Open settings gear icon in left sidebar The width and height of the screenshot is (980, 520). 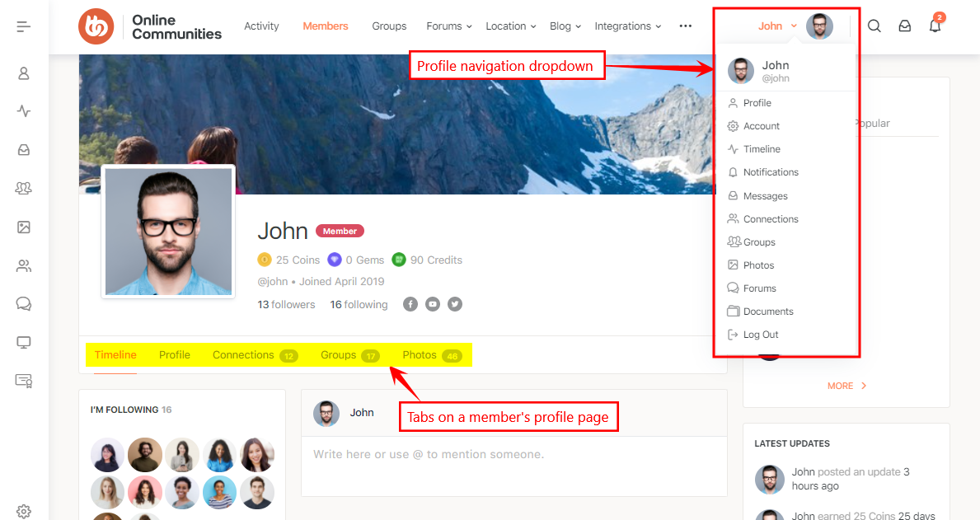pyautogui.click(x=24, y=511)
